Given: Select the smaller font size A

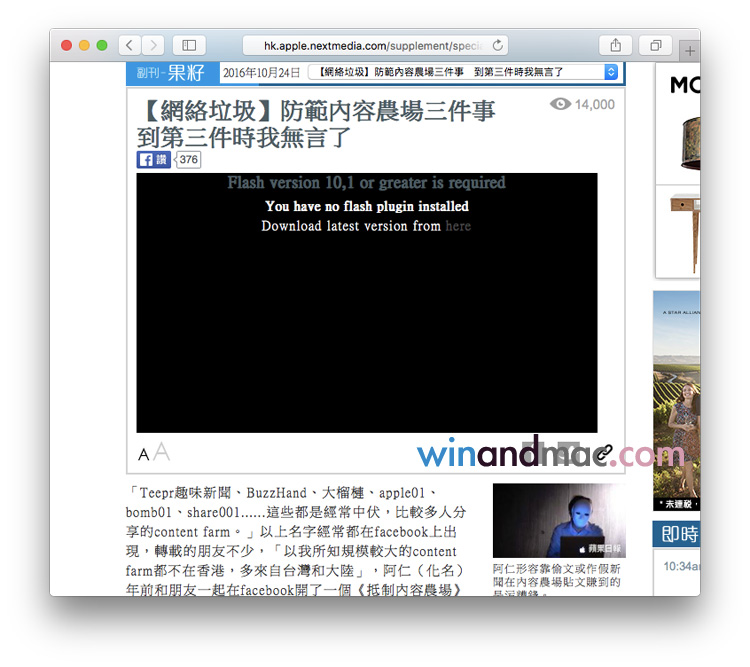Looking at the screenshot, I should click(x=143, y=456).
